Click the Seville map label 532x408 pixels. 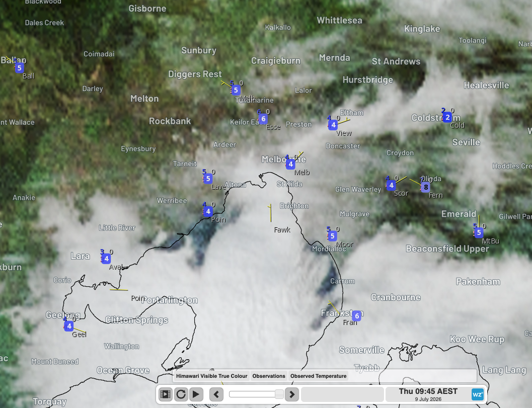point(466,142)
